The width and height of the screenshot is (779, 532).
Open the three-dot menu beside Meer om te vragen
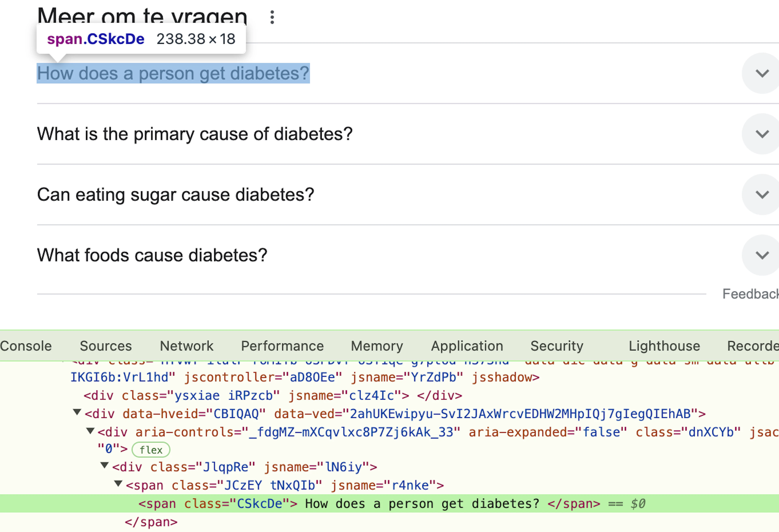[272, 17]
